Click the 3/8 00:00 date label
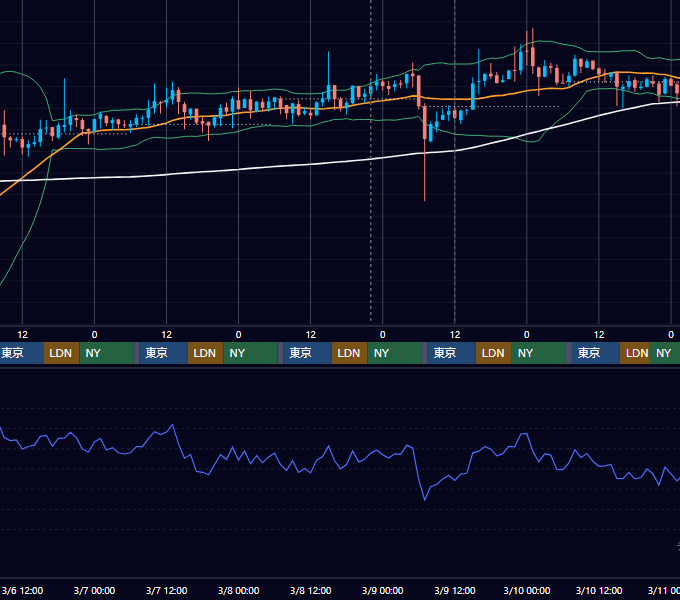The image size is (680, 600). 239,590
